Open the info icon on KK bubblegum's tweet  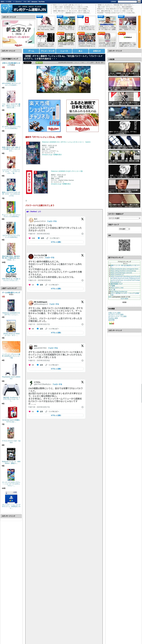point(82,324)
